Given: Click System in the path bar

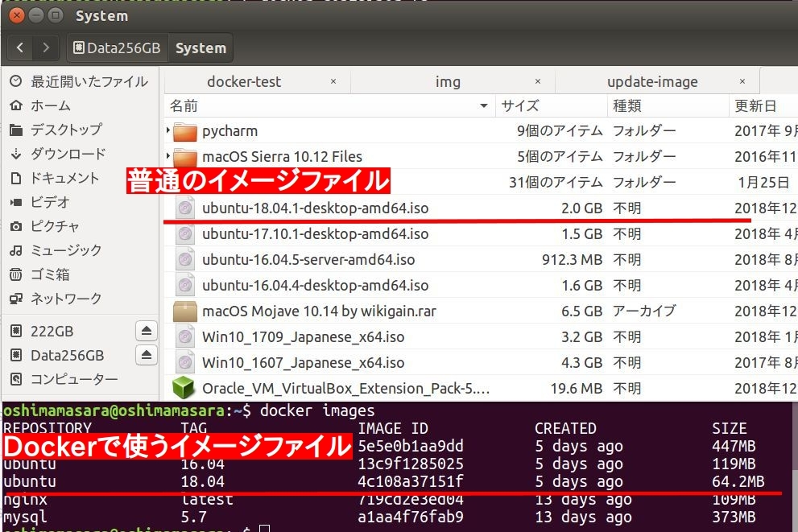Looking at the screenshot, I should 201,47.
